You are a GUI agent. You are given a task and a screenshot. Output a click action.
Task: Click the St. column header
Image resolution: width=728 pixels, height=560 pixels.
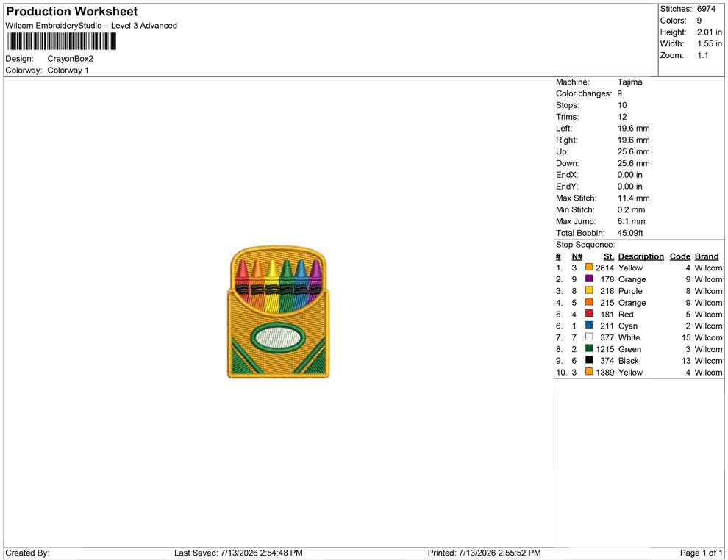tap(609, 256)
